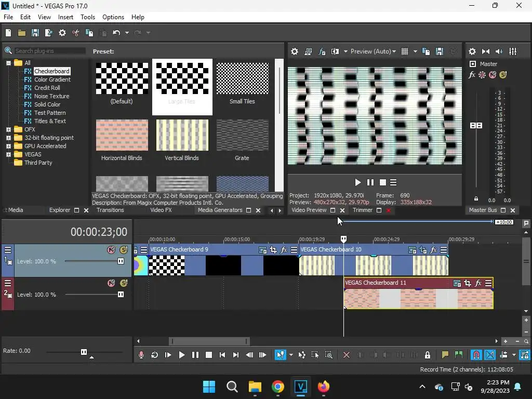This screenshot has width=532, height=399.
Task: Expand the VEGAS folder
Action: pyautogui.click(x=8, y=154)
